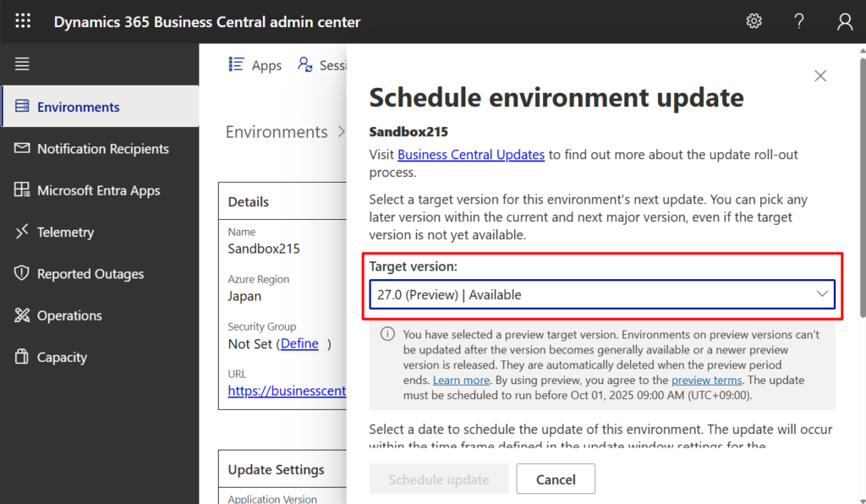This screenshot has height=504, width=866.
Task: Close the Schedule environment update panel
Action: pos(819,76)
